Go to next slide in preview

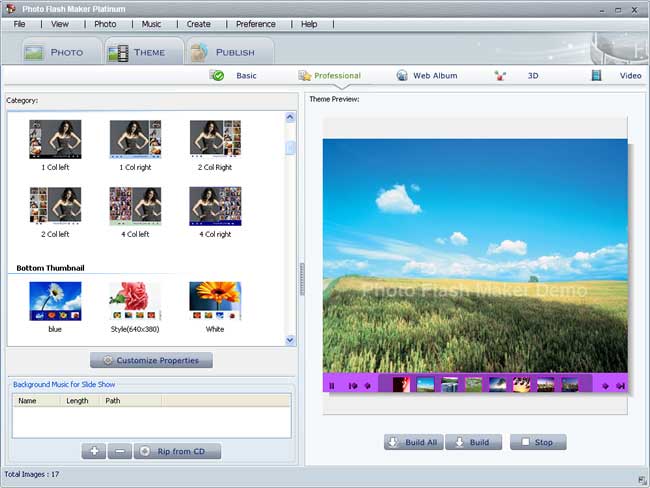point(605,386)
